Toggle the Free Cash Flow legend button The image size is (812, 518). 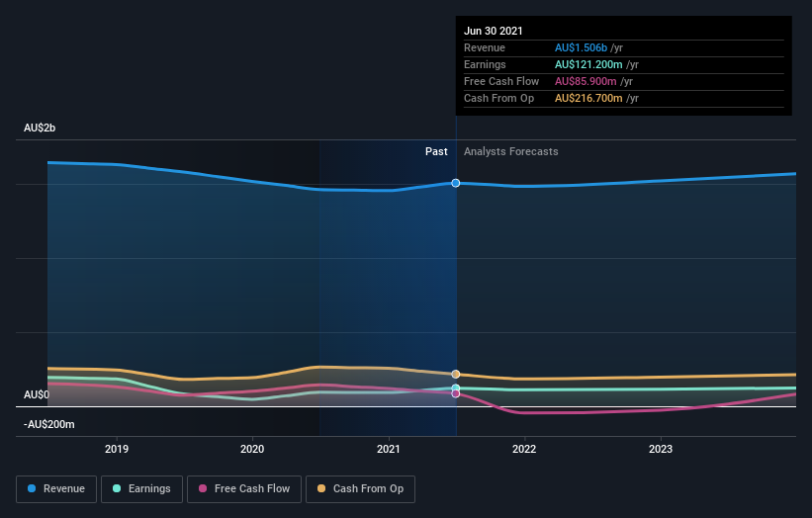244,489
